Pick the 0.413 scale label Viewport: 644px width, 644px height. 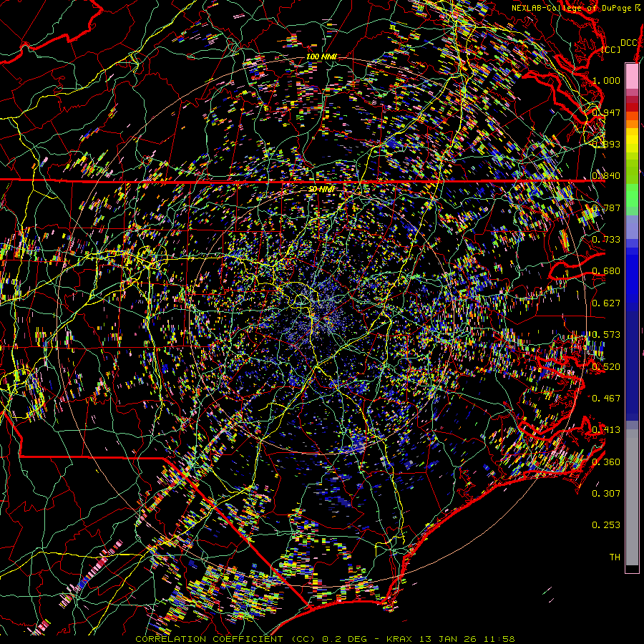pyautogui.click(x=606, y=430)
